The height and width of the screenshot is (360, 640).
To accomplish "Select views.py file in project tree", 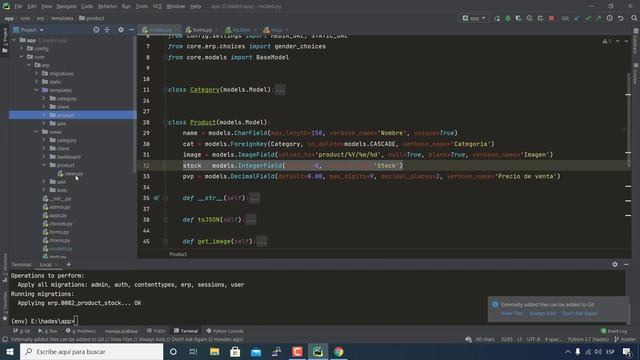I will pyautogui.click(x=70, y=173).
